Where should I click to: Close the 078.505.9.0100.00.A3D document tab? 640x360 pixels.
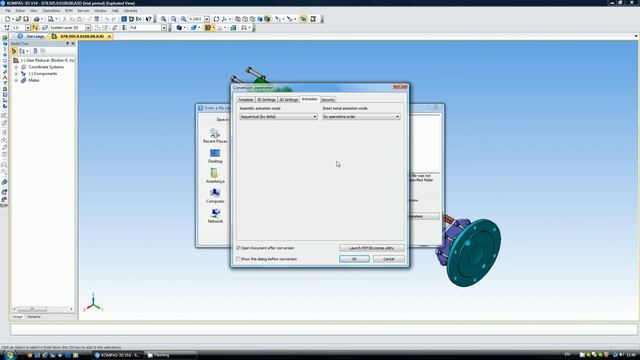click(x=109, y=36)
